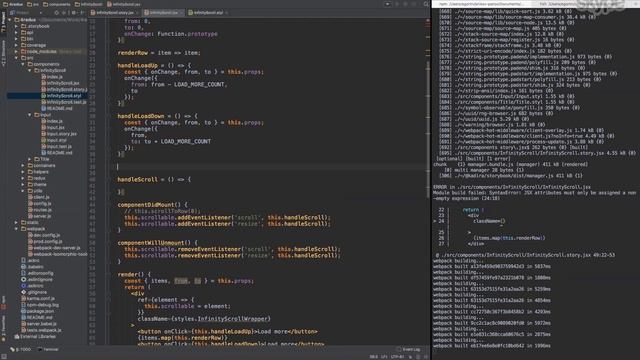This screenshot has height=360, width=640.
Task: Select External Libraries node
Action: (35, 337)
